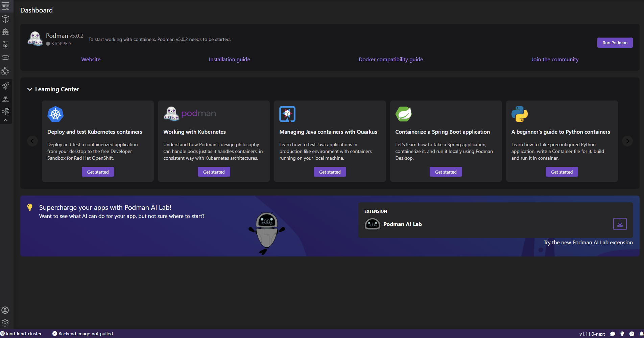Open the Services network sidebar icon
Viewport: 644px width, 338px height.
5,99
